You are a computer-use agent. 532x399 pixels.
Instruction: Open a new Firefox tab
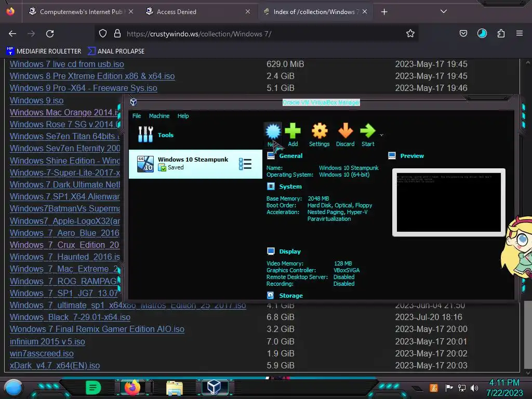click(x=384, y=12)
